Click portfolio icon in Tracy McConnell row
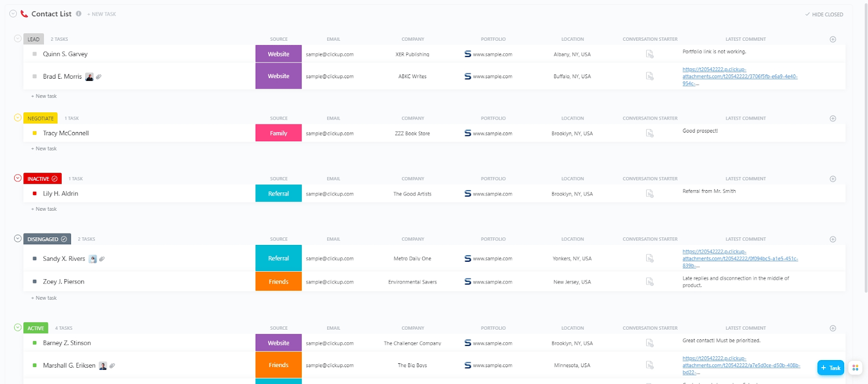The image size is (868, 384). click(468, 133)
